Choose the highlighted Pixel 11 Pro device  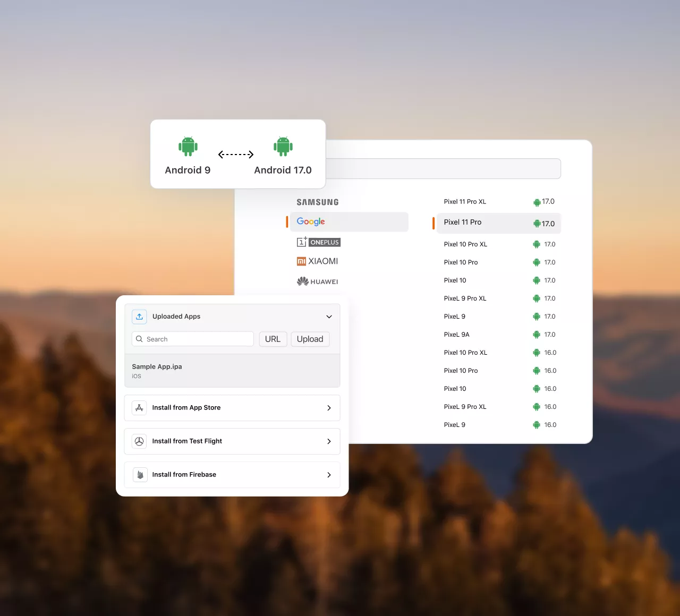(x=499, y=223)
